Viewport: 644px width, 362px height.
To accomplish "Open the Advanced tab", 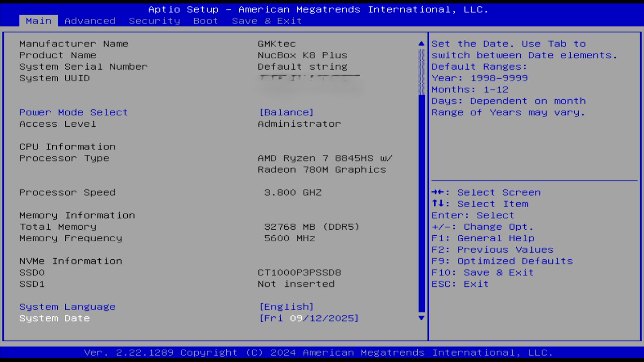I will [90, 21].
